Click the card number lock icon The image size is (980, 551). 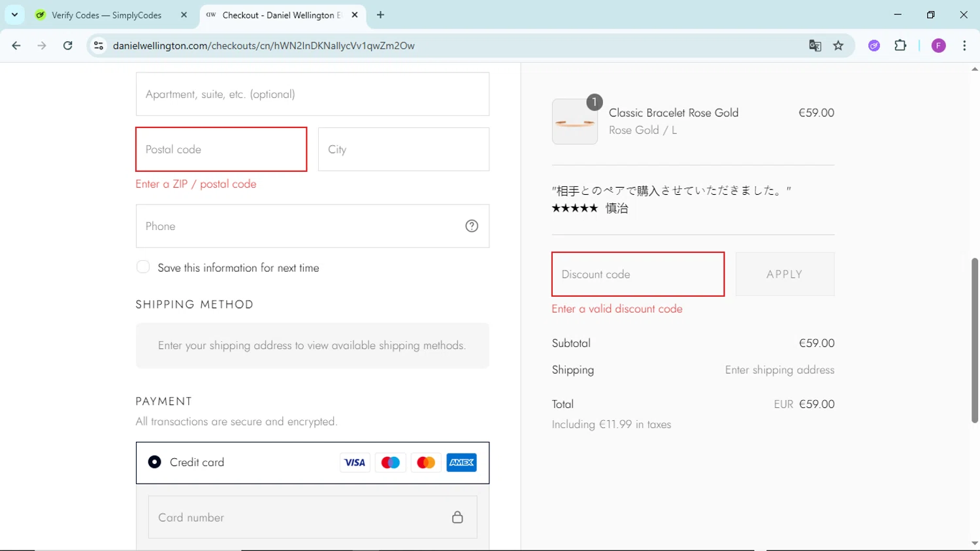coord(457,517)
